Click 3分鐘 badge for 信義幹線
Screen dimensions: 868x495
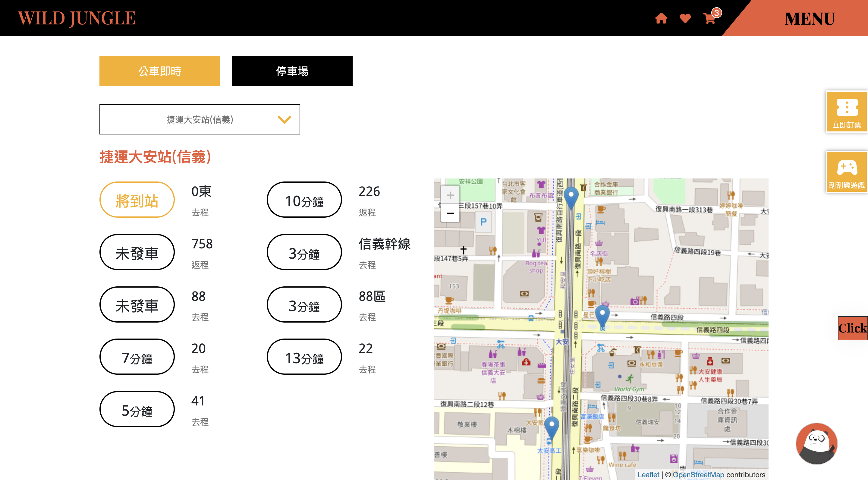point(304,252)
